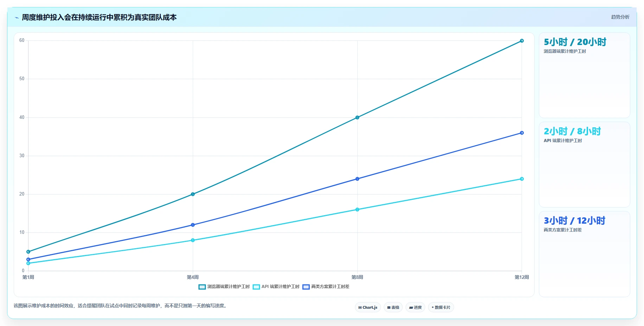Toggle the 两类方案累计工时差 legend swatch
The height and width of the screenshot is (326, 644).
coord(306,287)
